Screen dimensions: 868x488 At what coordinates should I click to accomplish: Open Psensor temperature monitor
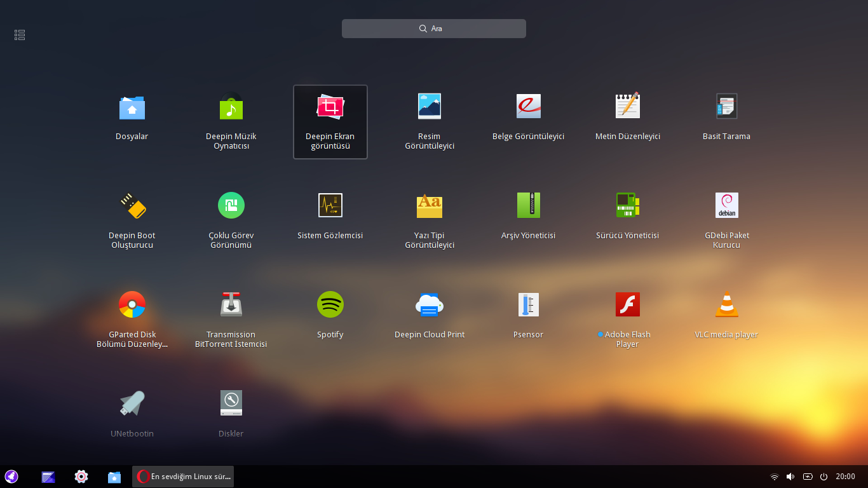[x=529, y=305]
